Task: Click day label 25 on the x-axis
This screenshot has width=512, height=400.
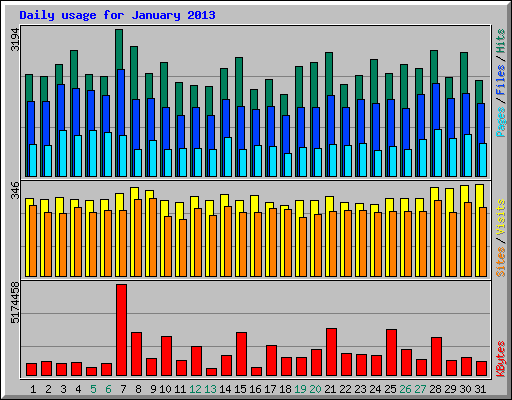Action: [x=390, y=389]
